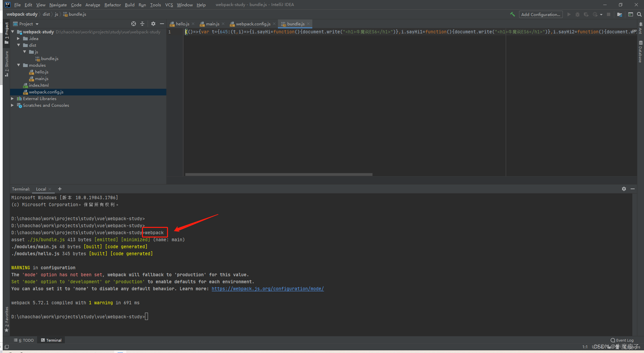Expand Scratches and Consoles node

(13, 105)
